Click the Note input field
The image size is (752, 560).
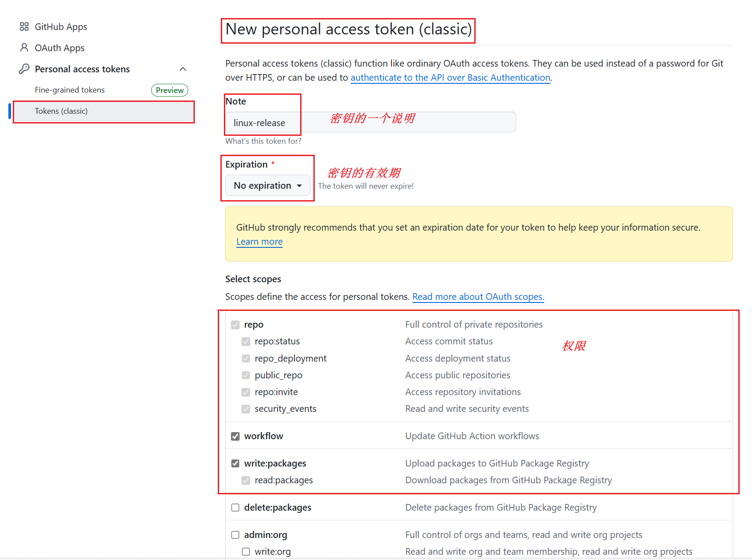coord(370,123)
